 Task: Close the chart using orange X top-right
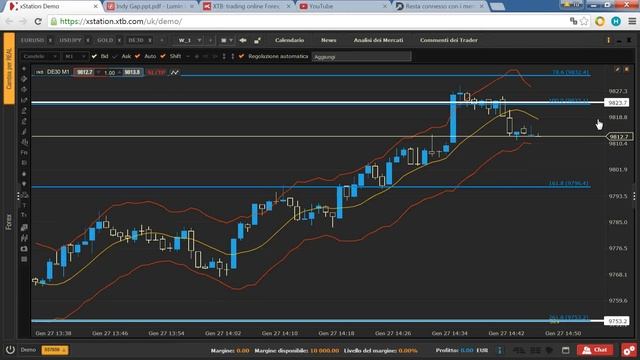pyautogui.click(x=627, y=69)
